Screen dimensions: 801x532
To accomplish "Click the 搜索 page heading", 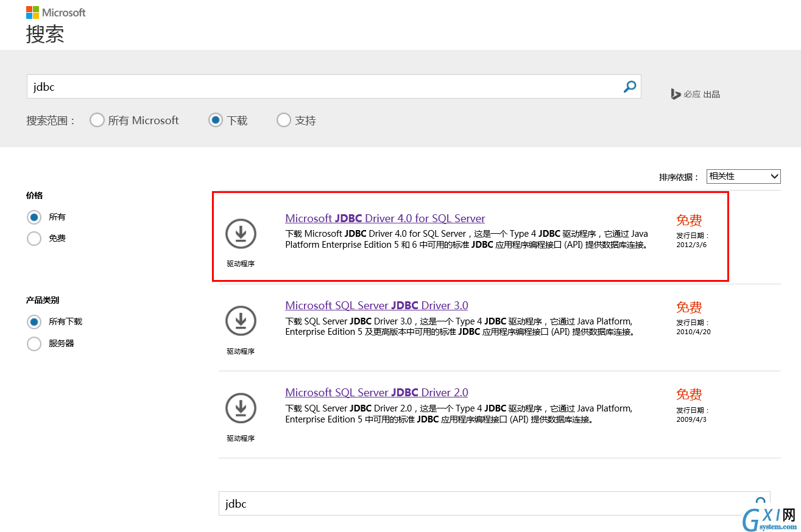I will tap(45, 34).
